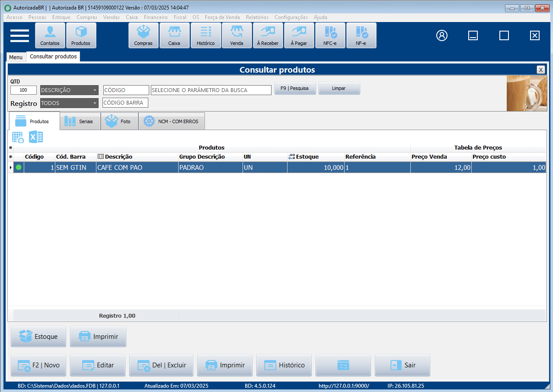Image resolution: width=553 pixels, height=392 pixels.
Task: Click the NFC-e toolbar icon
Action: point(330,35)
